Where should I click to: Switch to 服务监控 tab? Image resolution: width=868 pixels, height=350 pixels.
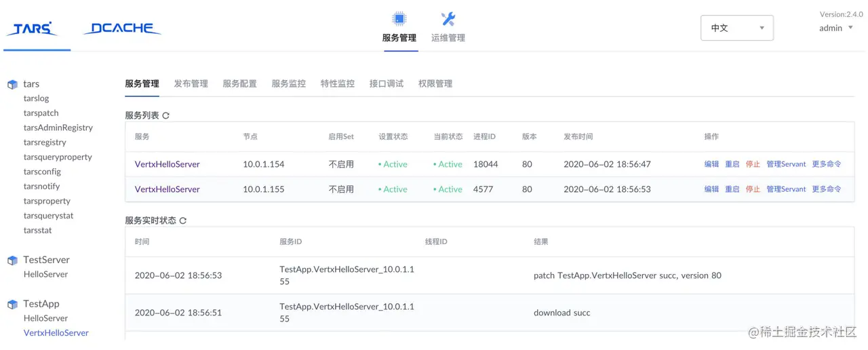[x=288, y=83]
